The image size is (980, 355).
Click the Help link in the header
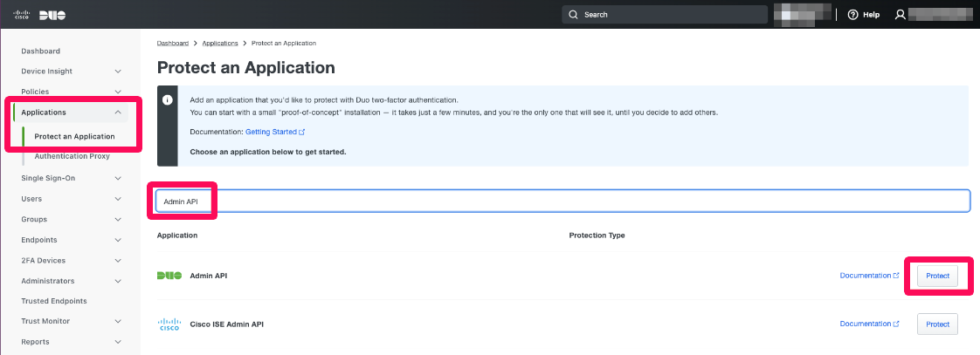871,14
